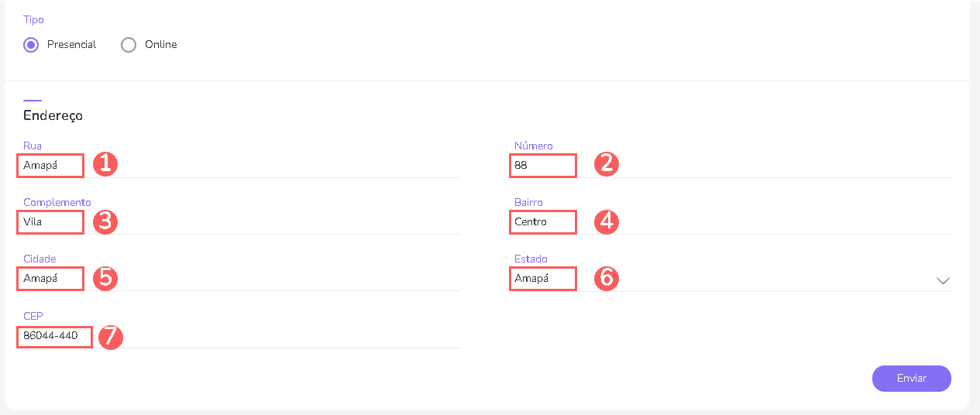Click the red number 2 badge
Image resolution: width=980 pixels, height=415 pixels.
coord(607,164)
